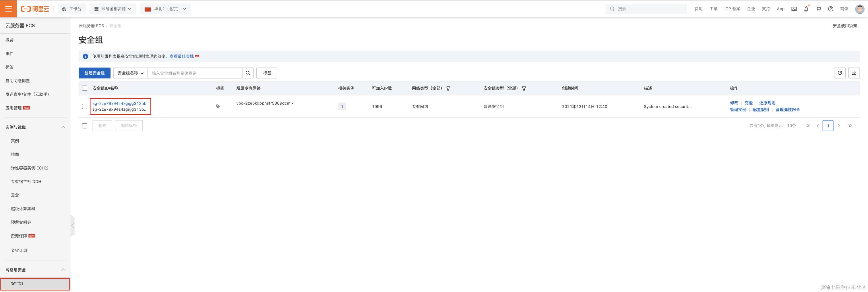Check the sg-2ze79x94z4zgigg313ob row checkbox

pos(85,106)
